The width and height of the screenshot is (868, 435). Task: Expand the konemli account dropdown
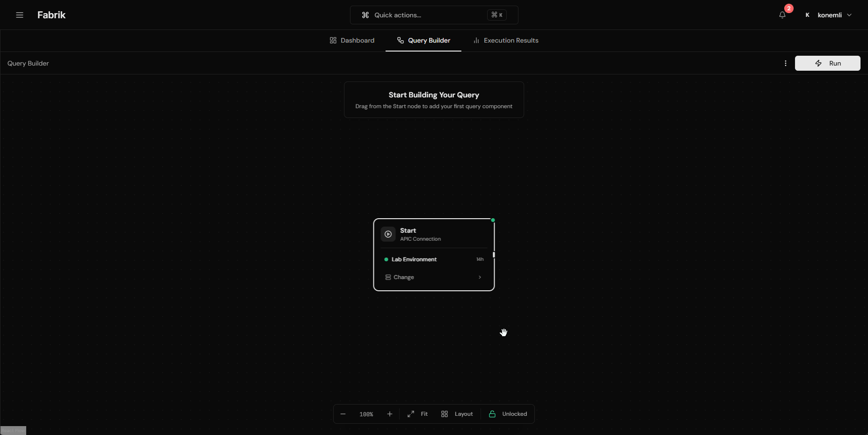(x=829, y=15)
